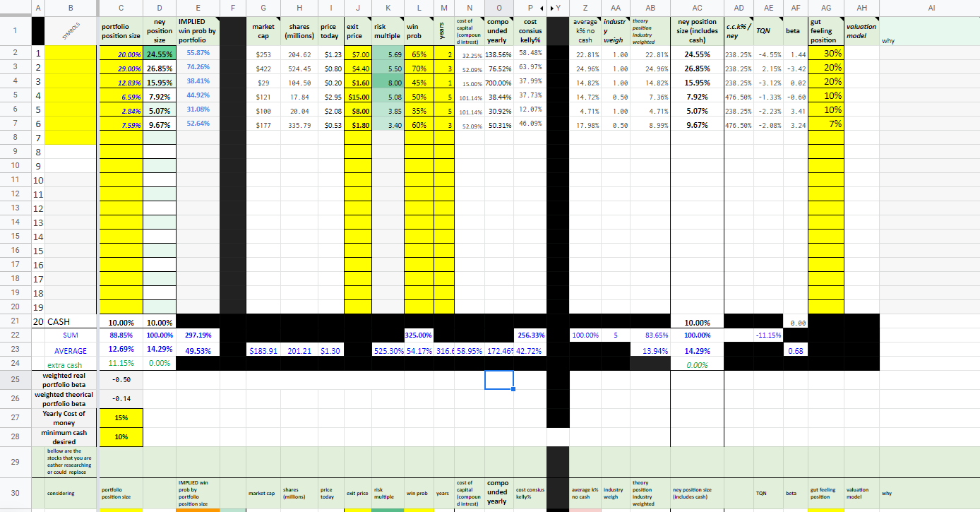Image resolution: width=980 pixels, height=512 pixels.
Task: Select row 1 header
Action: coord(16,30)
